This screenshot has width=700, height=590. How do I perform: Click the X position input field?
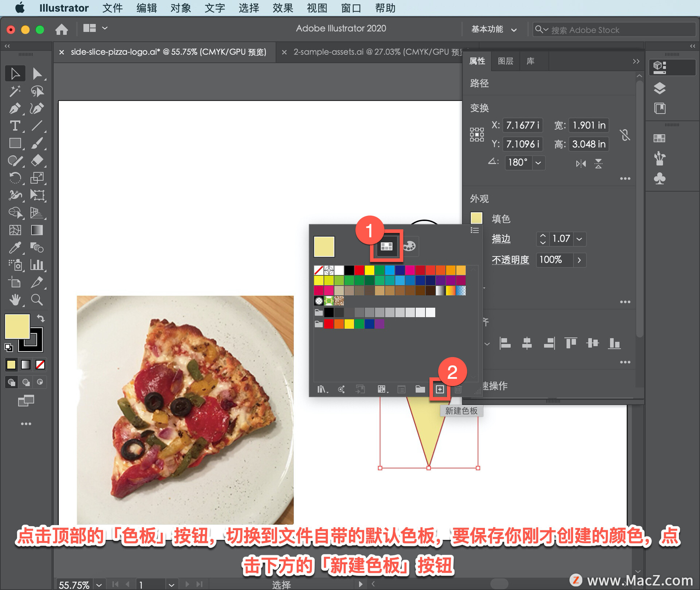(522, 125)
